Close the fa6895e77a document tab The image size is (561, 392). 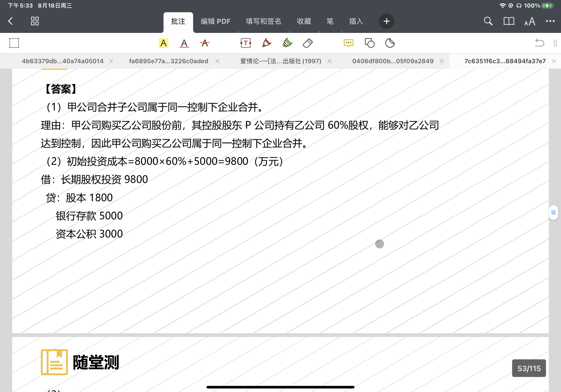tap(217, 61)
